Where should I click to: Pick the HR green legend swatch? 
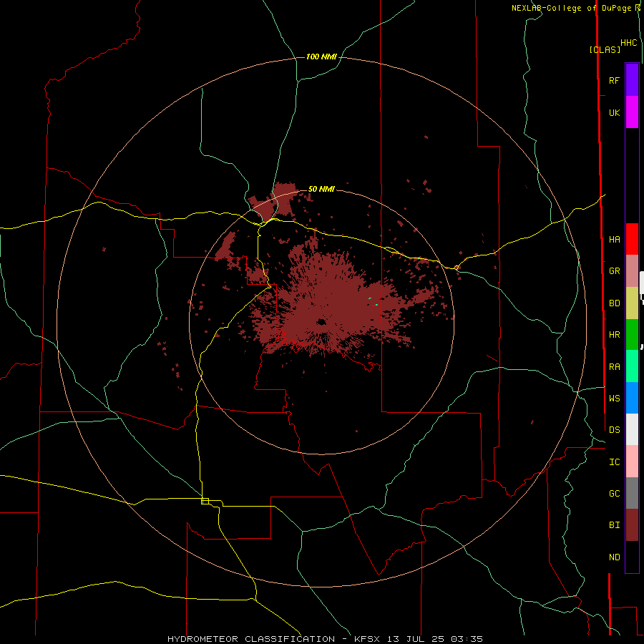point(632,335)
